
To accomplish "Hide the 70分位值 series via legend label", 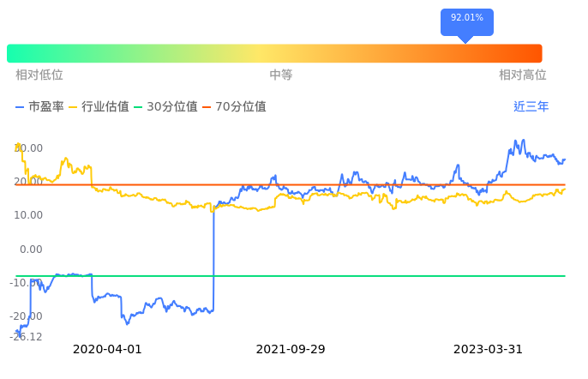I will (x=241, y=107).
